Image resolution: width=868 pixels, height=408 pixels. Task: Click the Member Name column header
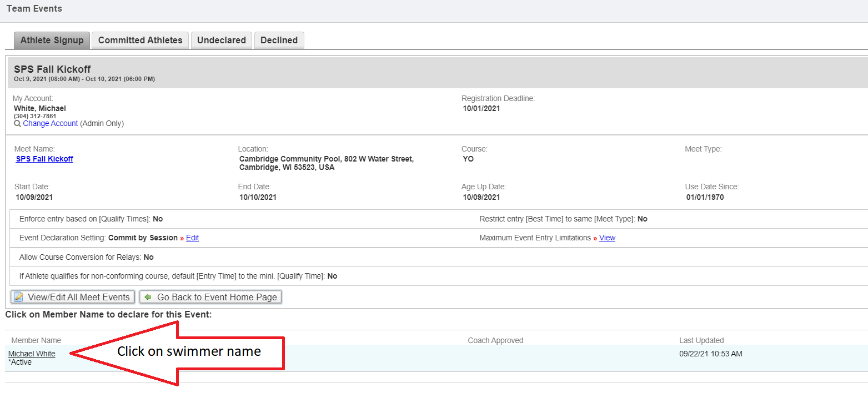[x=36, y=340]
